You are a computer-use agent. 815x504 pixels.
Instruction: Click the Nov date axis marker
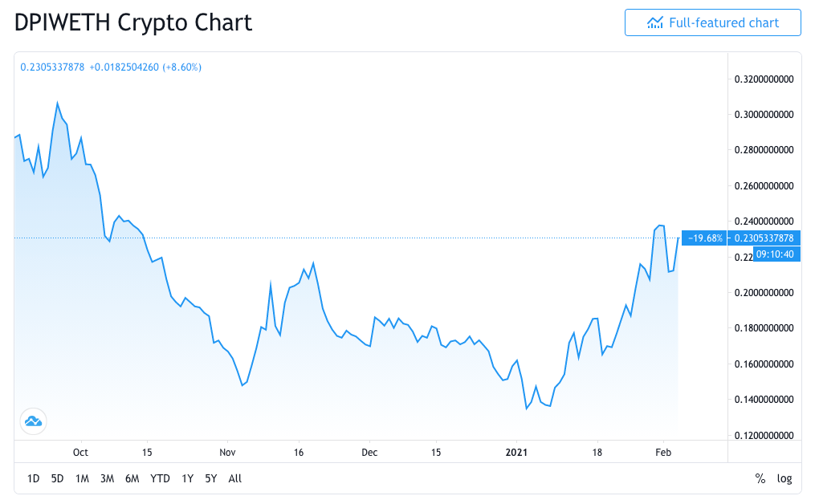[x=226, y=453]
